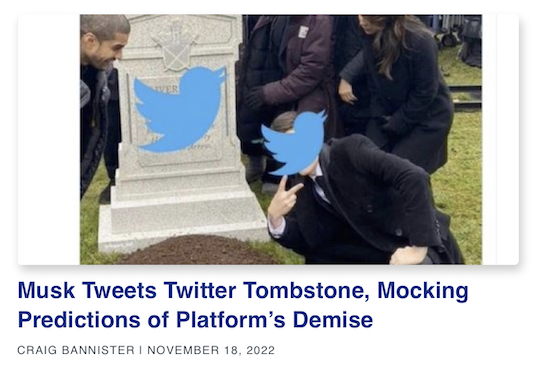Screen dimensions: 535x375
Task: Click the name tag on maroon jacket
Action: click(x=303, y=31)
